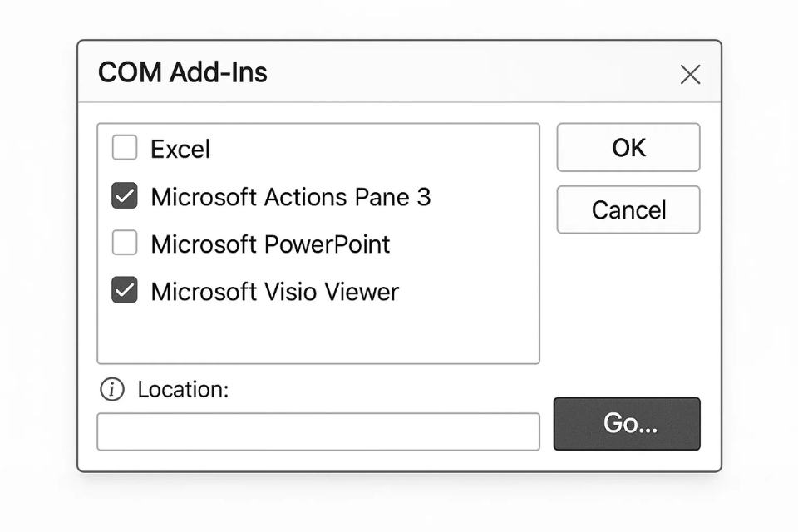Focus the Location text field
The height and width of the screenshot is (532, 798).
(318, 431)
